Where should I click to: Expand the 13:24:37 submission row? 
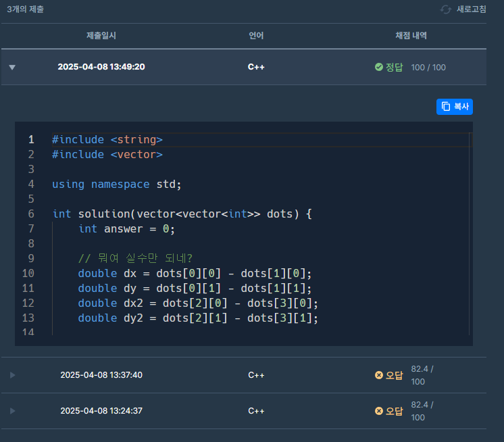[x=12, y=411]
